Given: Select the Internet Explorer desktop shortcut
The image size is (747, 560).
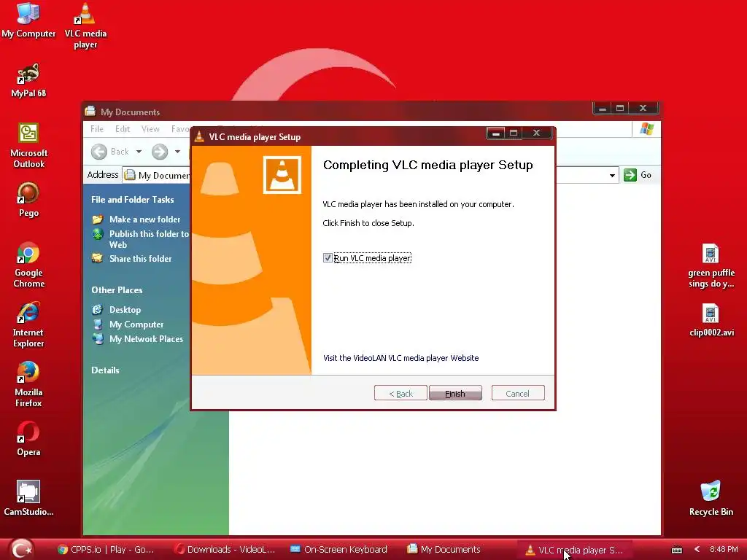Looking at the screenshot, I should [x=28, y=324].
